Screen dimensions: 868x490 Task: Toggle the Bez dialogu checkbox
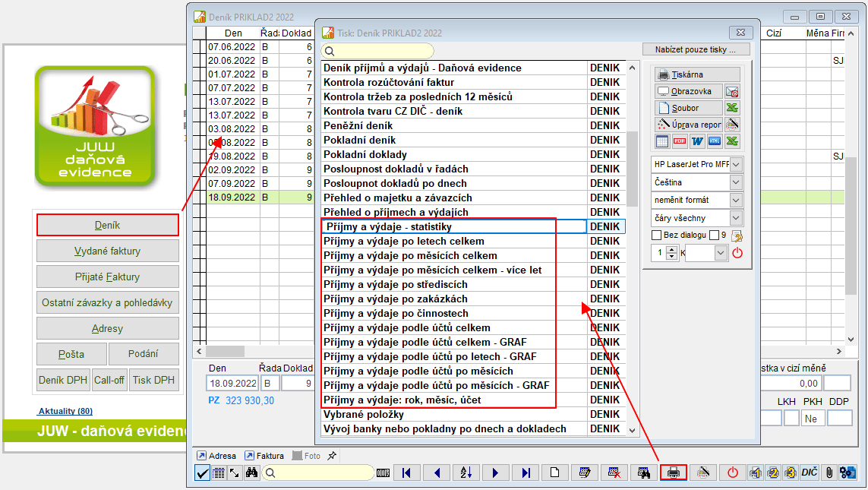657,236
